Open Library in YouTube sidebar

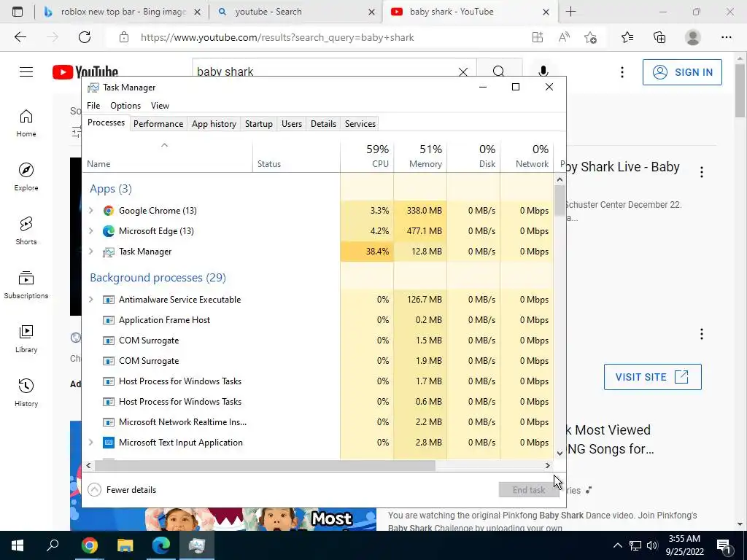coord(26,338)
